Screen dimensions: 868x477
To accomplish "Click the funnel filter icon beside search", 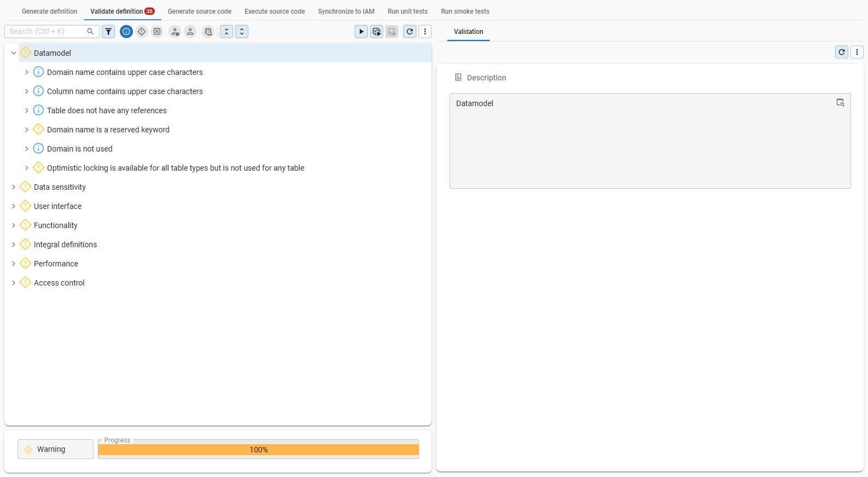I will [x=109, y=32].
